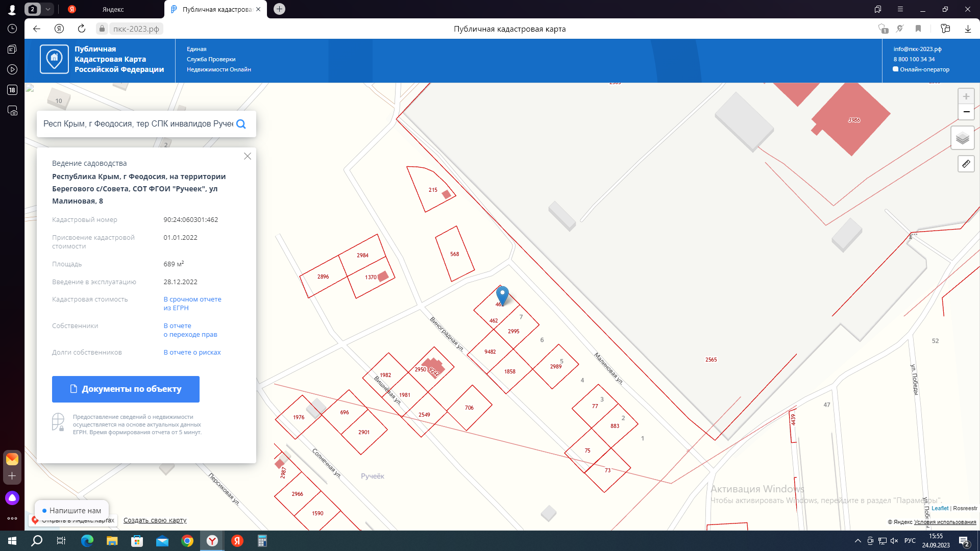Bookmark this page with bookmark icon
The image size is (980, 551).
[x=918, y=29]
